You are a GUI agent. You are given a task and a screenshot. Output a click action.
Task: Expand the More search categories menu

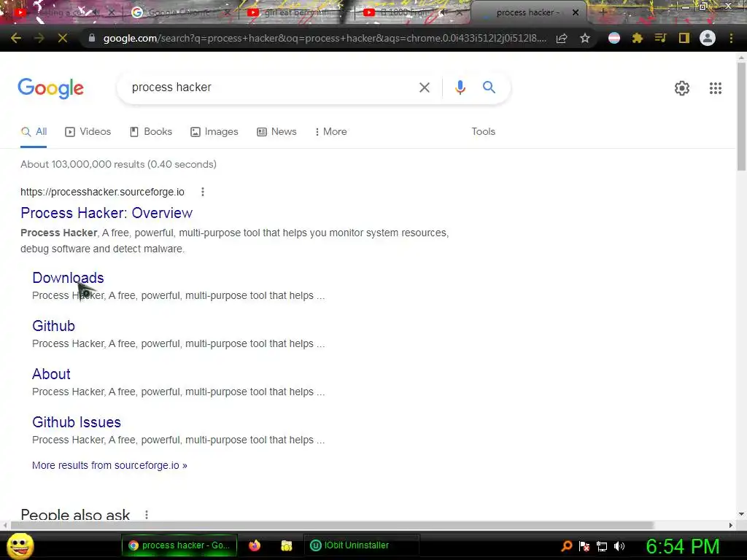coord(331,132)
